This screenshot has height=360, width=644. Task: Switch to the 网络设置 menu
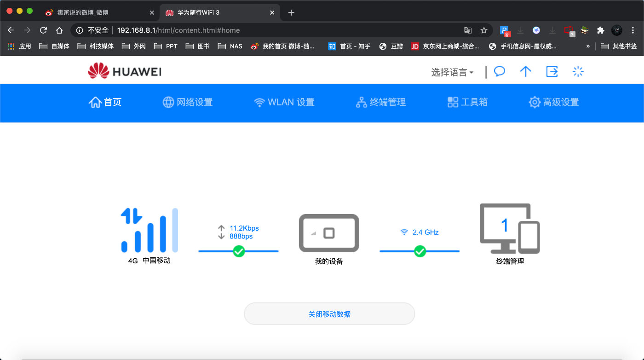[x=187, y=102]
